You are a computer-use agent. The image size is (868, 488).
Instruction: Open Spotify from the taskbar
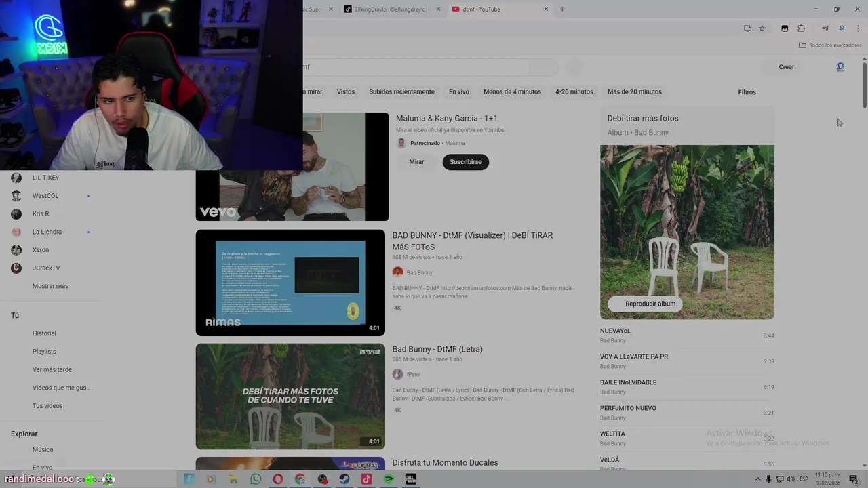click(389, 479)
